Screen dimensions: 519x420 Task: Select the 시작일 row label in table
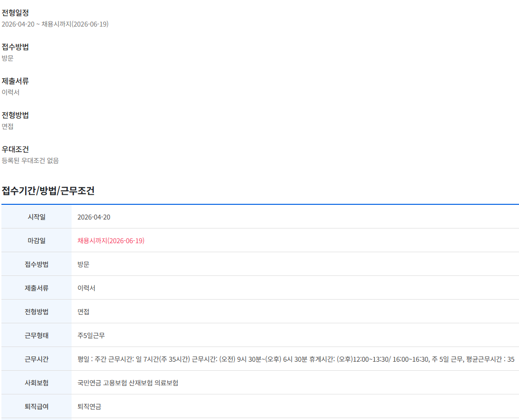point(36,217)
